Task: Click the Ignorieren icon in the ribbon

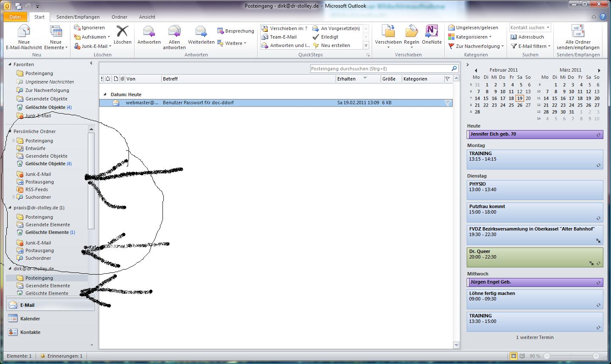Action: coord(77,28)
